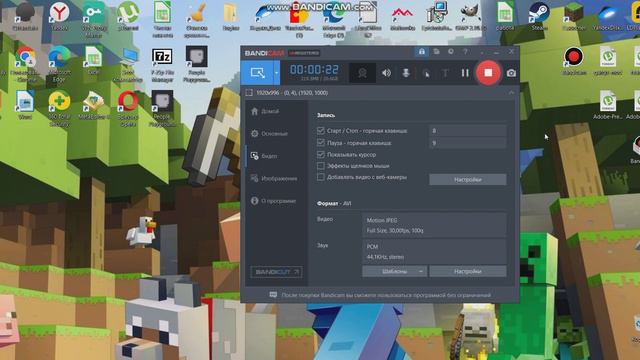The height and width of the screenshot is (360, 640).
Task: Take a screenshot with camera icon
Action: (511, 73)
